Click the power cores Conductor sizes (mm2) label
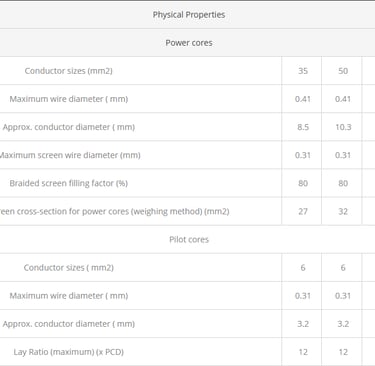375x366 pixels. [69, 71]
